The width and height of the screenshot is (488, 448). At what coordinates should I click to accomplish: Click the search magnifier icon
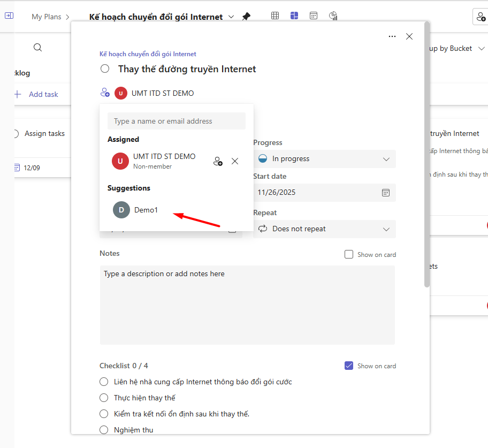(37, 48)
